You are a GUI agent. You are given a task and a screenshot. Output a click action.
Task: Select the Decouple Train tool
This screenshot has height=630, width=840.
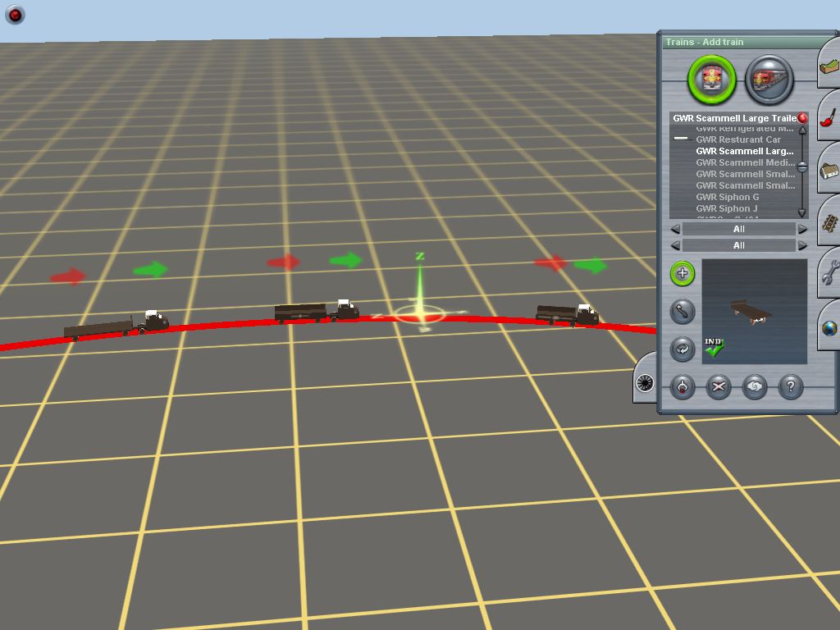tap(682, 387)
